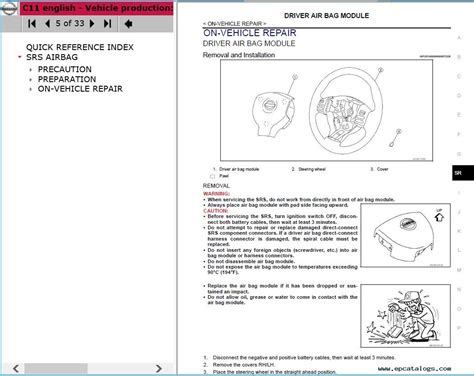Jump to last page in navigation bar
Image resolution: width=474 pixels, height=376 pixels.
pyautogui.click(x=107, y=23)
